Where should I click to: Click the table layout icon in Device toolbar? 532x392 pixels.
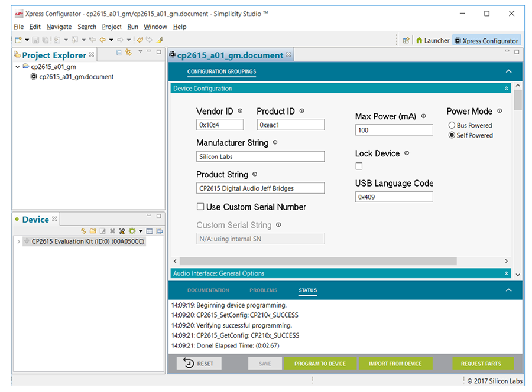[150, 231]
